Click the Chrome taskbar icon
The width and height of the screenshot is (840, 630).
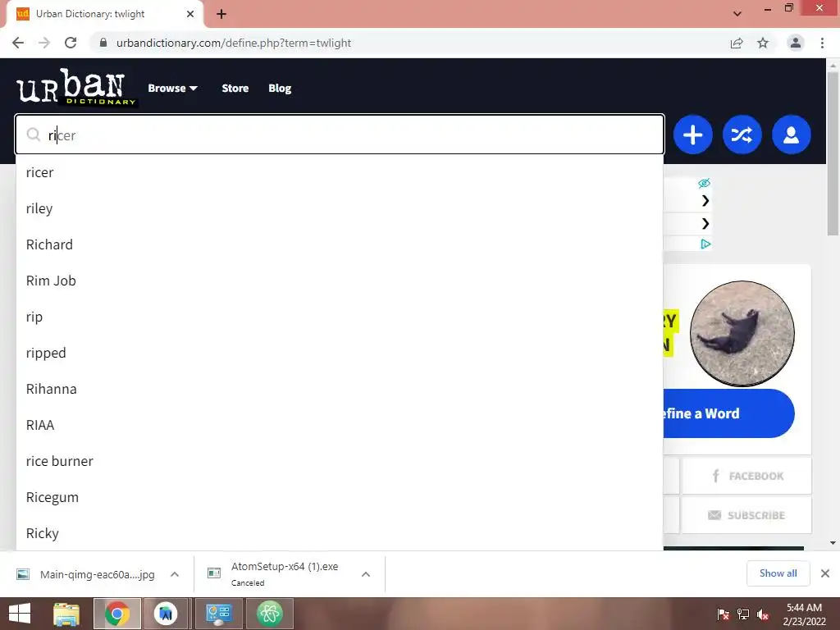pyautogui.click(x=117, y=614)
